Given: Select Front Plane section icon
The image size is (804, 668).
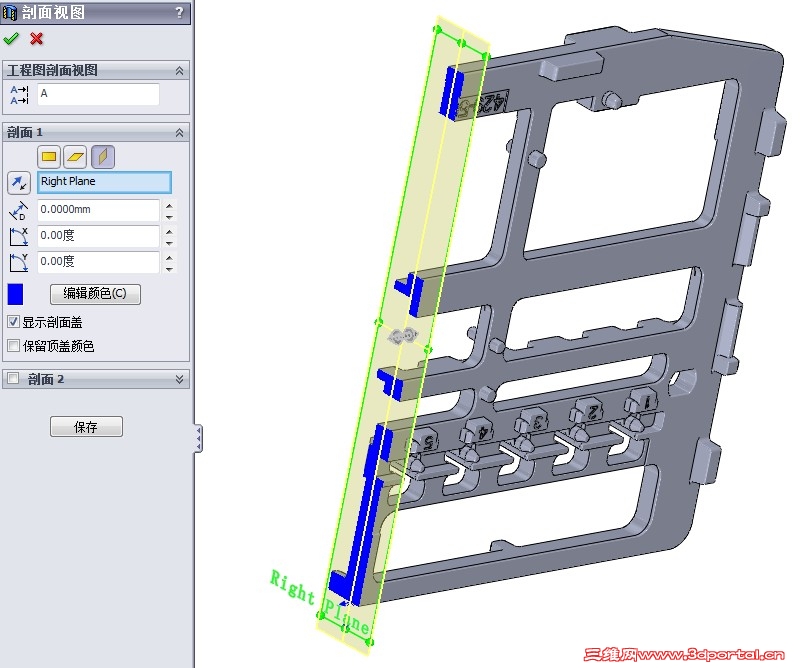Looking at the screenshot, I should coord(49,156).
